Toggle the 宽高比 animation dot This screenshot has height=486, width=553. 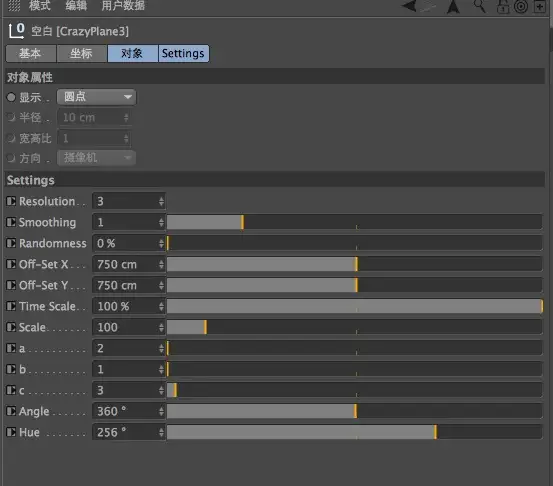coord(11,138)
